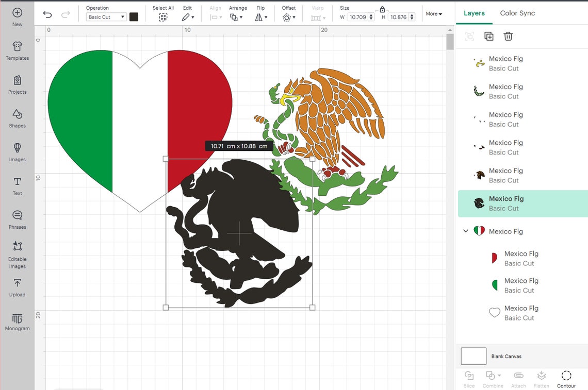588x390 pixels.
Task: Click the Flatten icon
Action: pyautogui.click(x=542, y=379)
